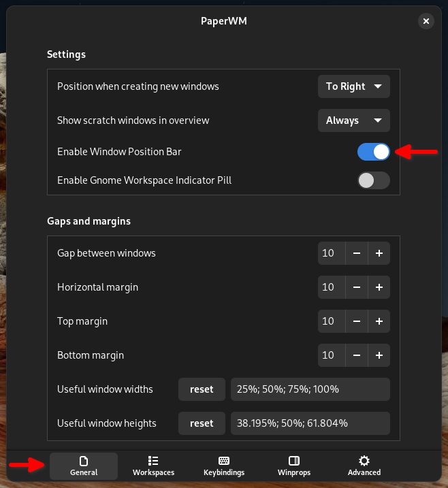Increase Gap between windows value
This screenshot has height=488, width=448.
(x=379, y=253)
